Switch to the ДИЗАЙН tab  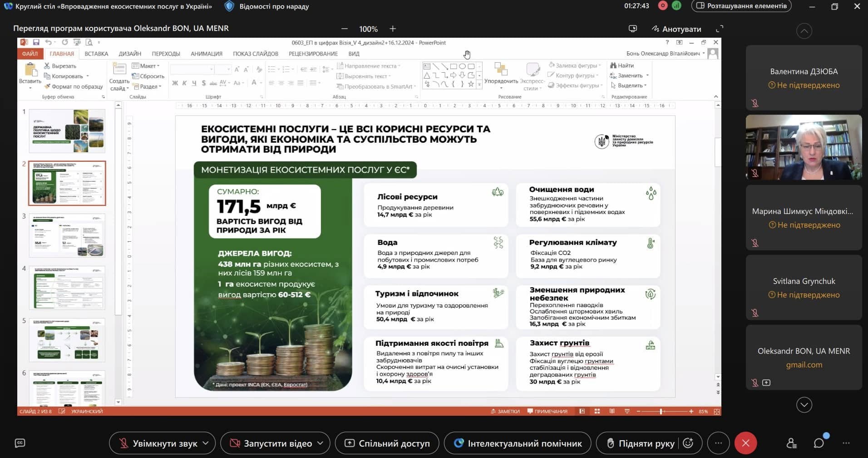(x=130, y=54)
